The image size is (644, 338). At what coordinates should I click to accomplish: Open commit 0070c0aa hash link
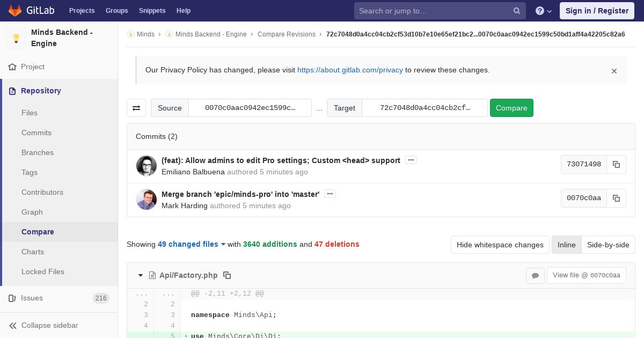(584, 199)
